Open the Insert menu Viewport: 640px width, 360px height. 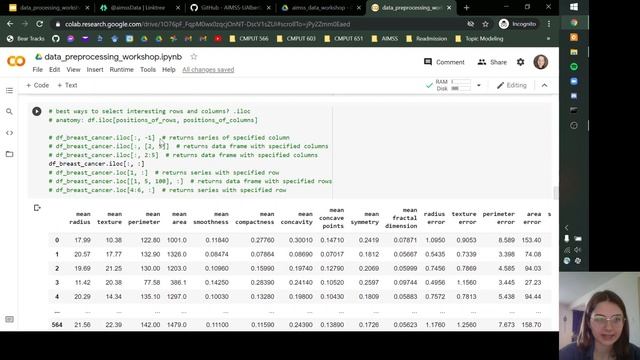click(95, 70)
